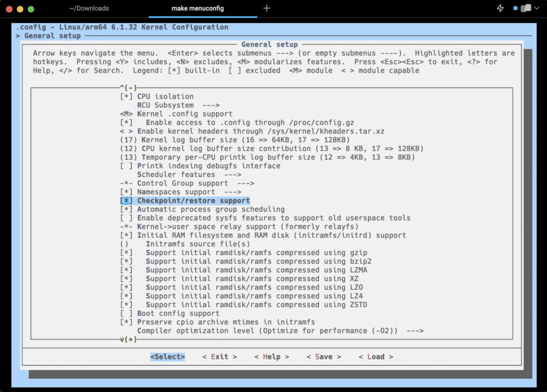The width and height of the screenshot is (547, 392).
Task: Switch to the ~/Downloads tab
Action: pos(89,9)
